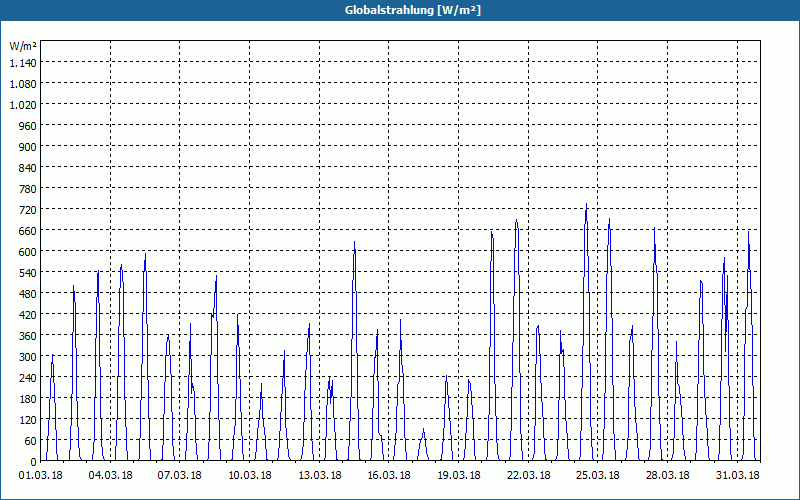Viewport: 800px width, 500px height.
Task: Select the 19.03.18 date label
Action: tap(459, 476)
